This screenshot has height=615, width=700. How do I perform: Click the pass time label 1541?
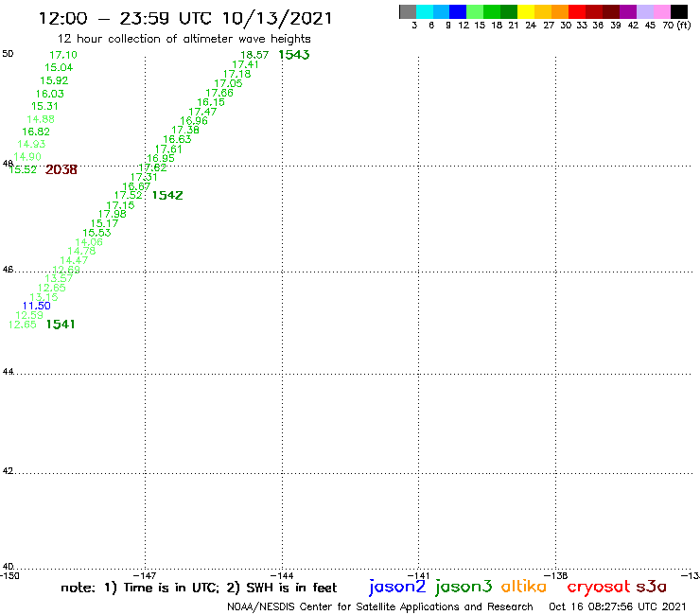(61, 325)
